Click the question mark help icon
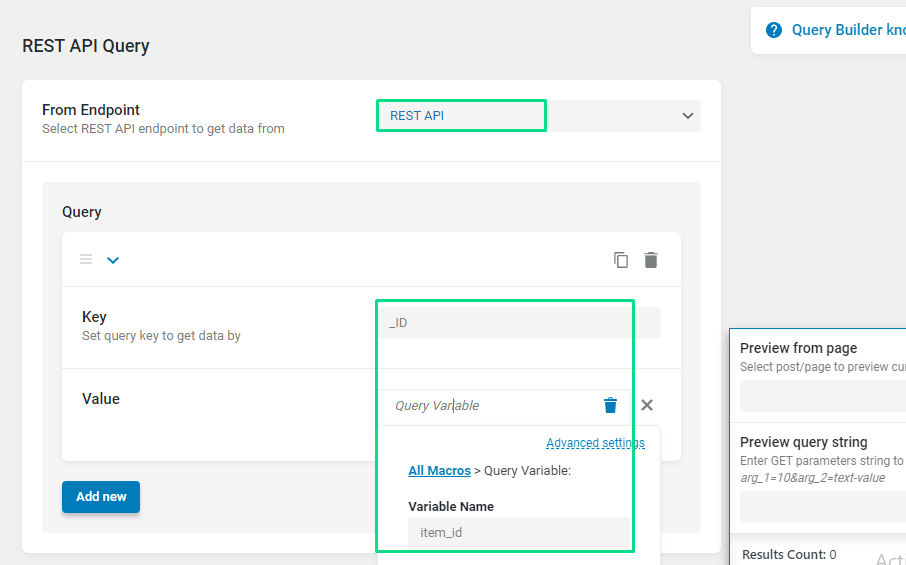Screen dimensions: 906x565 [774, 30]
